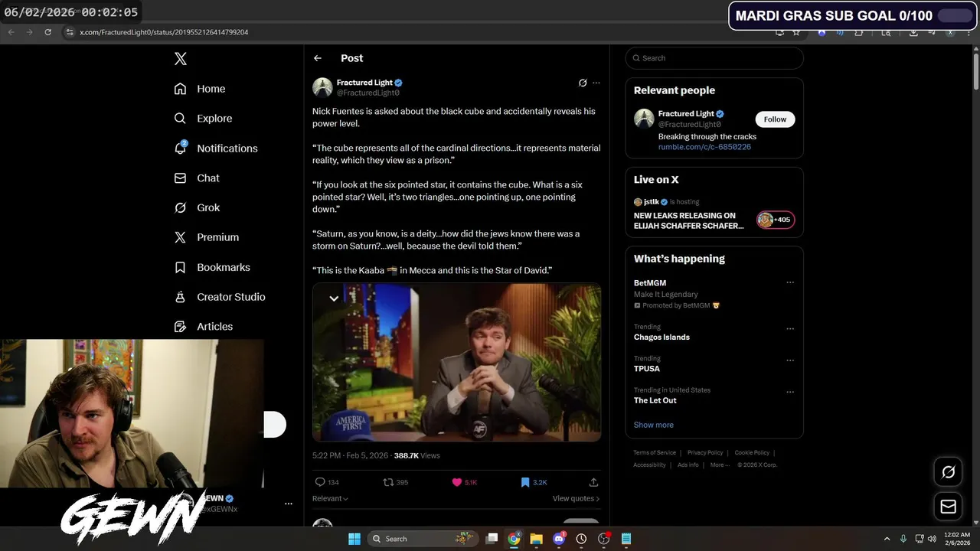
Task: Show more trending topics
Action: pyautogui.click(x=653, y=425)
